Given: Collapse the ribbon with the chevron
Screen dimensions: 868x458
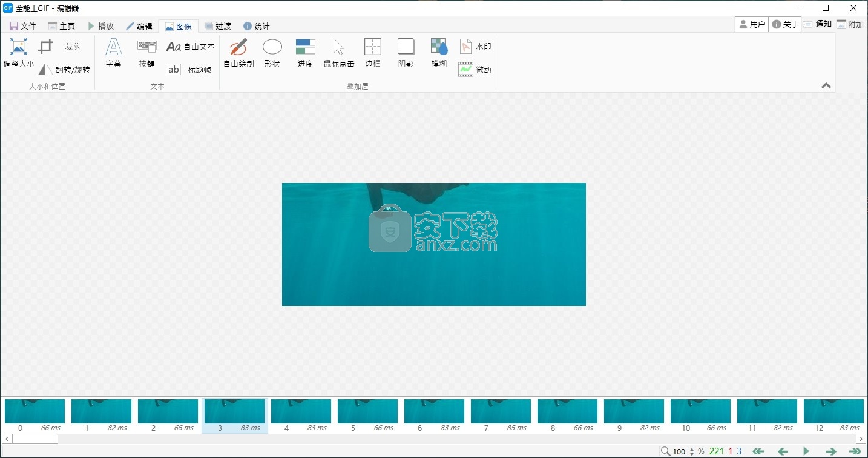Looking at the screenshot, I should point(826,86).
